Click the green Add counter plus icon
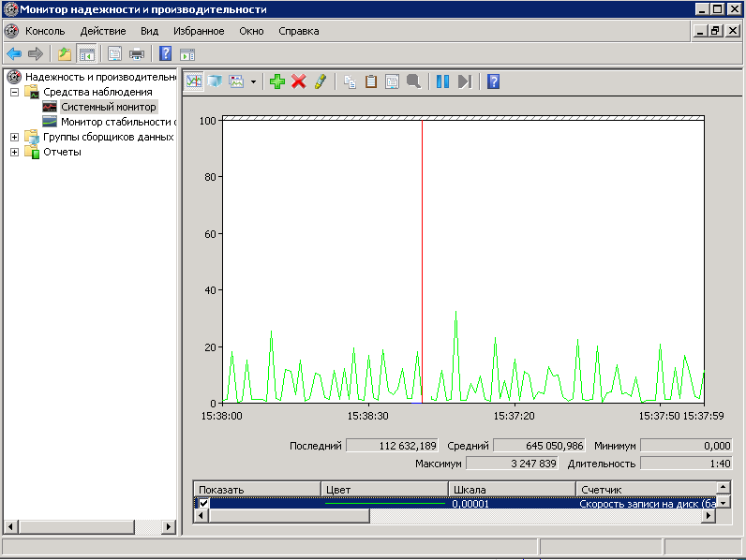Image resolution: width=746 pixels, height=560 pixels. [x=276, y=81]
